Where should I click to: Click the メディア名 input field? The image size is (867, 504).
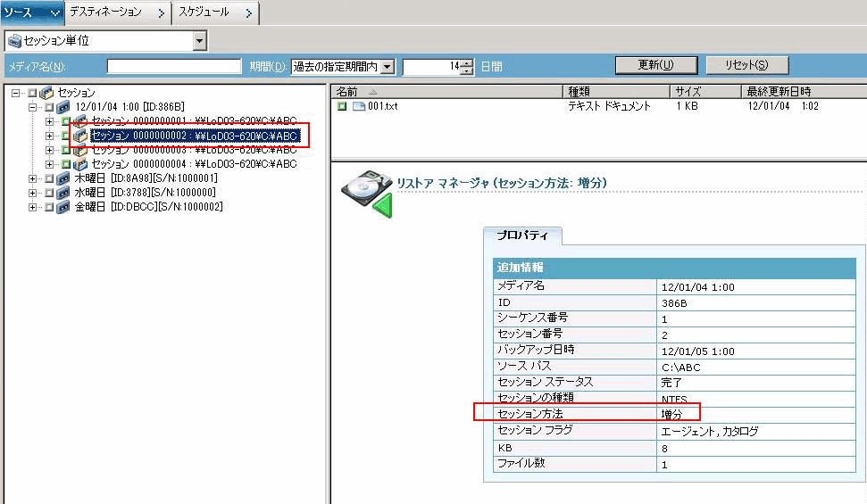click(174, 67)
